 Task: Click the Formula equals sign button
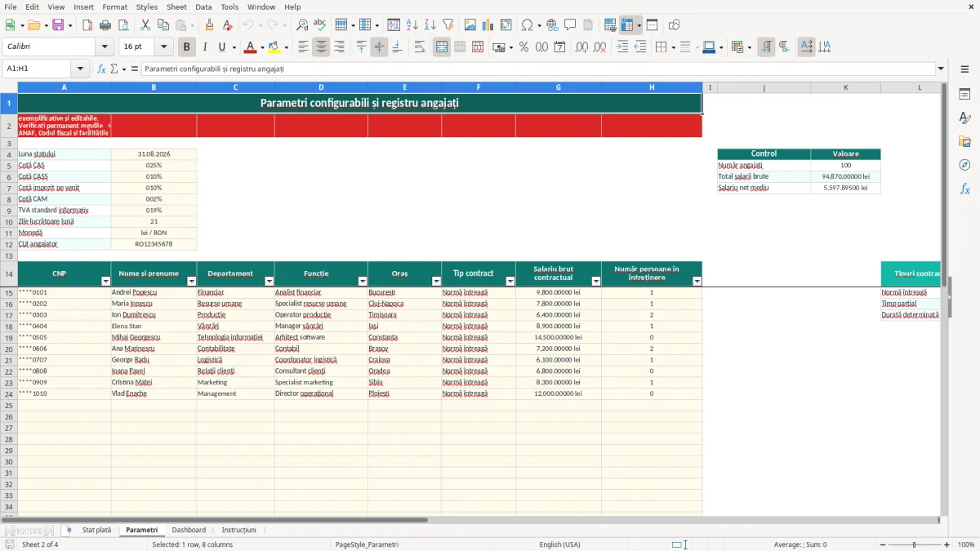135,69
